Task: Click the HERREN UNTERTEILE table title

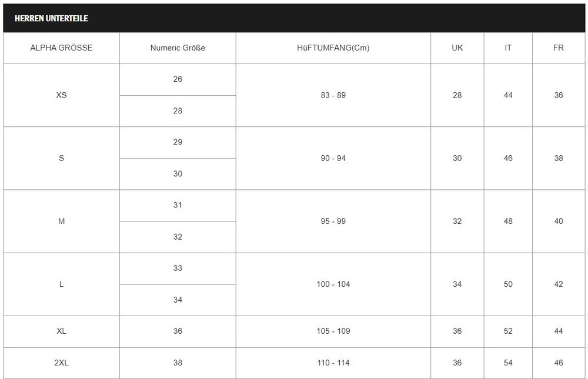Action: pyautogui.click(x=51, y=18)
